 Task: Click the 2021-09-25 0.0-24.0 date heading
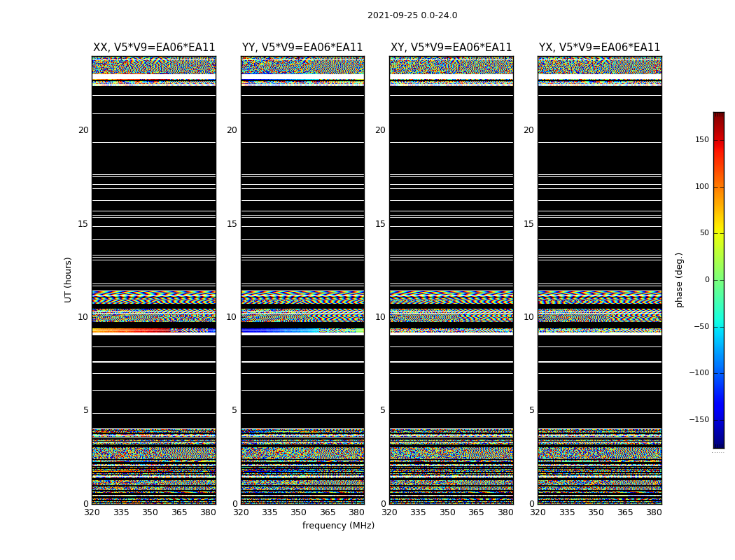click(x=412, y=15)
